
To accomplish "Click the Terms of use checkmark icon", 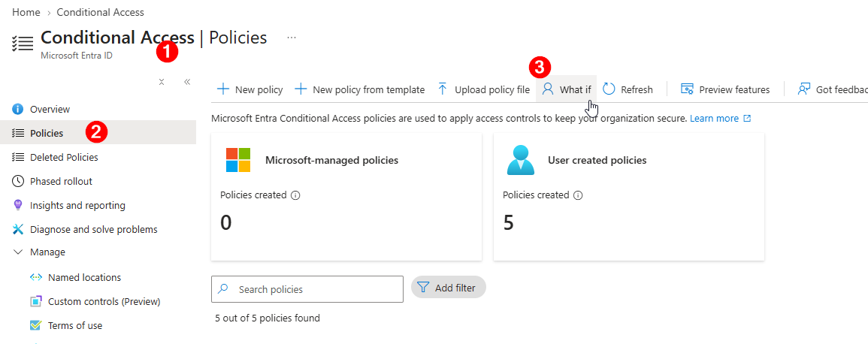I will [36, 325].
